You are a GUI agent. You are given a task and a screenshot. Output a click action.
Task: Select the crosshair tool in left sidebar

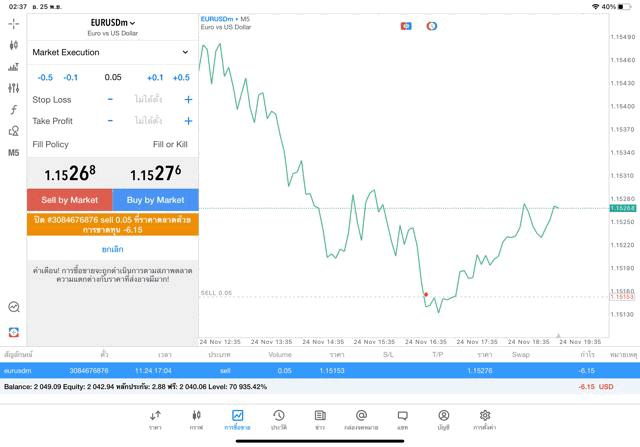13,23
